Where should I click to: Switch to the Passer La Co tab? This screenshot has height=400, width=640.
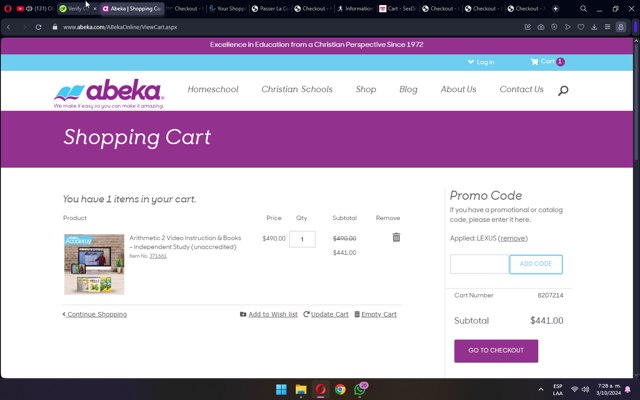[x=270, y=9]
